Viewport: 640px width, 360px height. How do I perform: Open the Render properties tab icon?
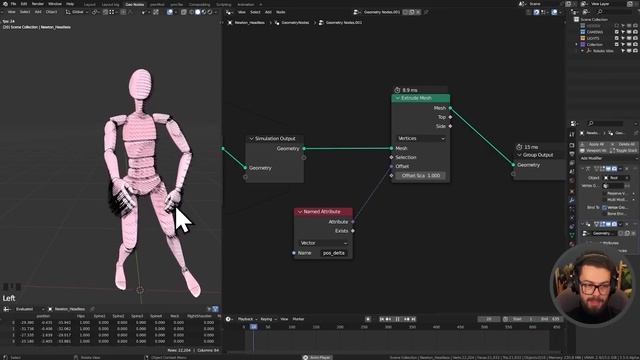point(572,145)
